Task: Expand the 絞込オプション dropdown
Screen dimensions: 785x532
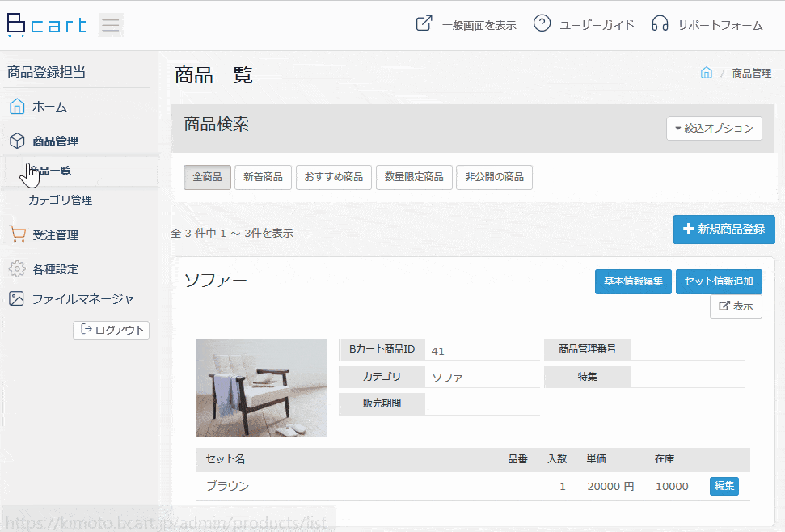Action: point(714,128)
